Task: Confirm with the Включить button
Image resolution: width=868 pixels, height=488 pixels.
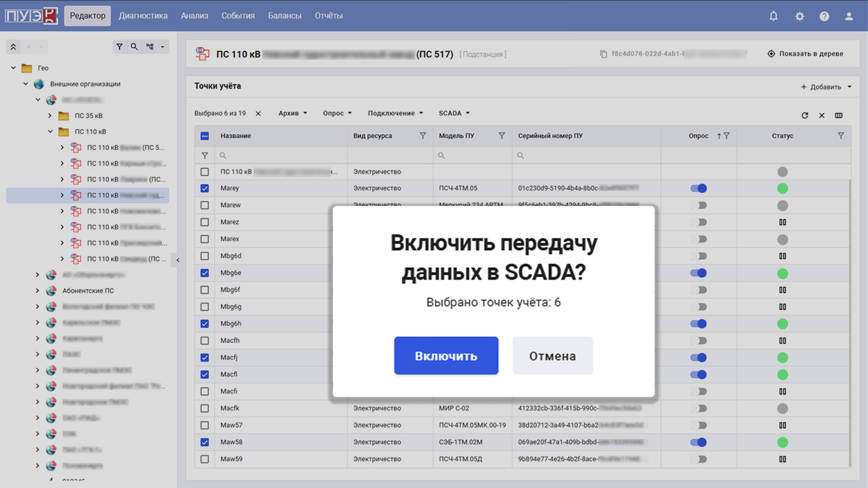Action: click(x=446, y=356)
